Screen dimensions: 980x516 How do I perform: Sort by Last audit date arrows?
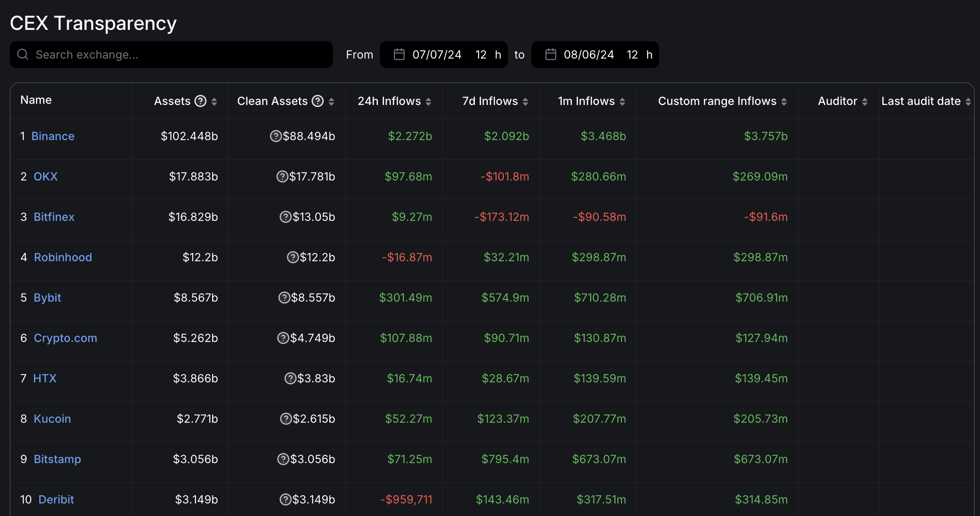(x=968, y=101)
